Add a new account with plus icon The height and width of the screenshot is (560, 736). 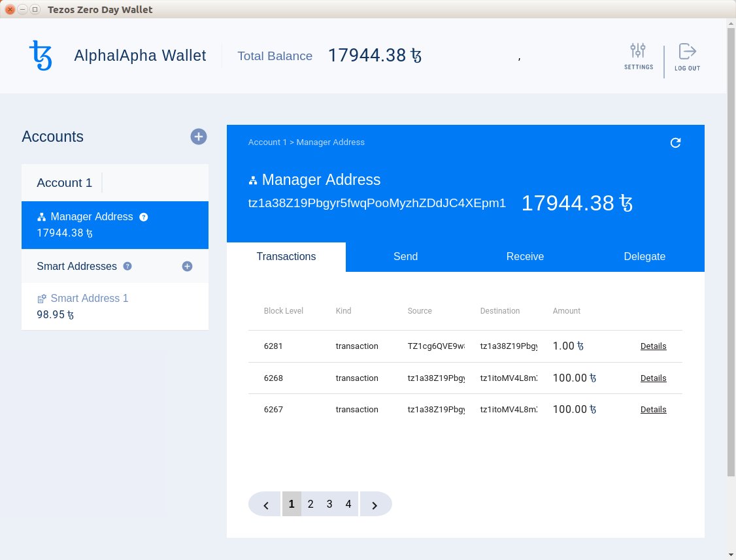coord(199,137)
